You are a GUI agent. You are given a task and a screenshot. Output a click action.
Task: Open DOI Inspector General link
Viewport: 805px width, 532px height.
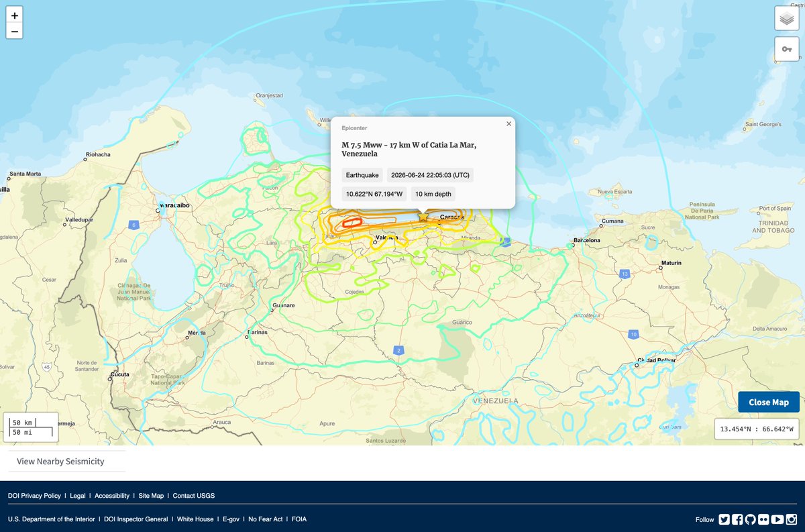[x=136, y=519]
